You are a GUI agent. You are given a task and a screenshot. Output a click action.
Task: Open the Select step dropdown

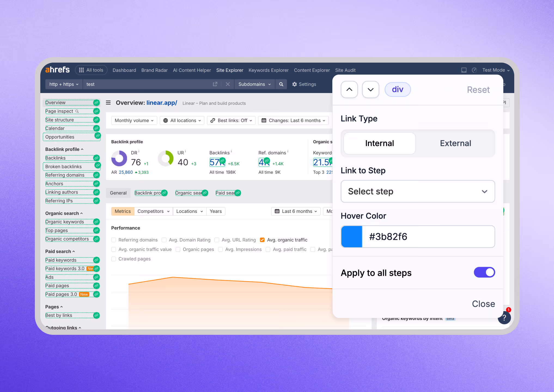(x=418, y=191)
